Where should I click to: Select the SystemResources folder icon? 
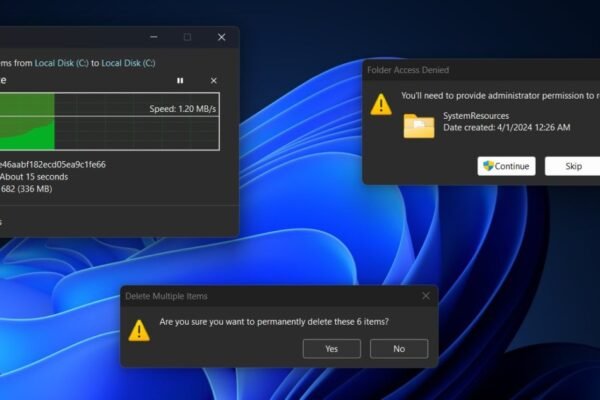[x=418, y=126]
